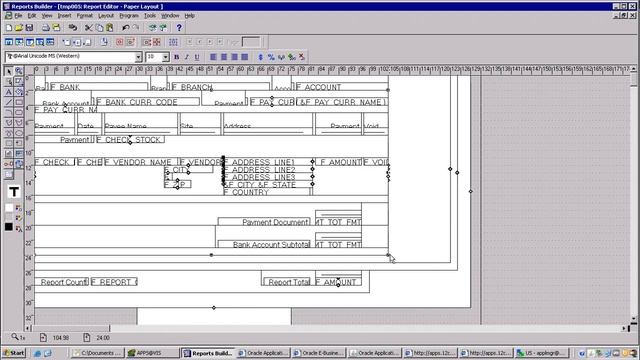Open the Format menu

(x=84, y=16)
